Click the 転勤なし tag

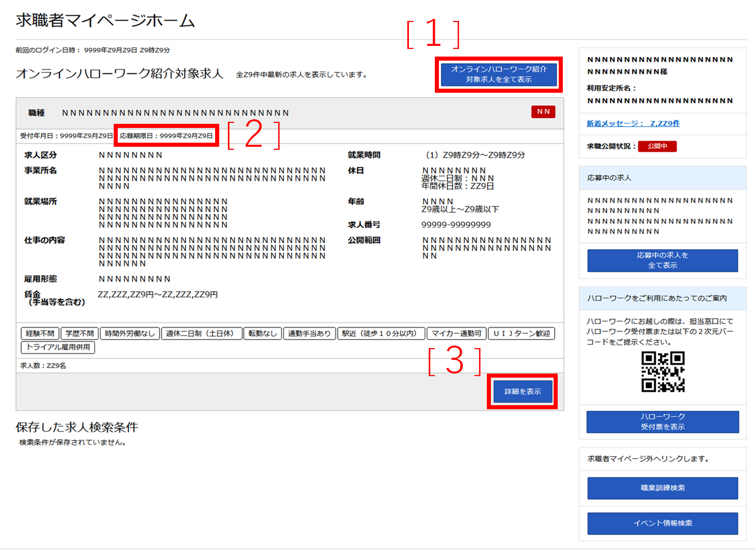tap(263, 333)
